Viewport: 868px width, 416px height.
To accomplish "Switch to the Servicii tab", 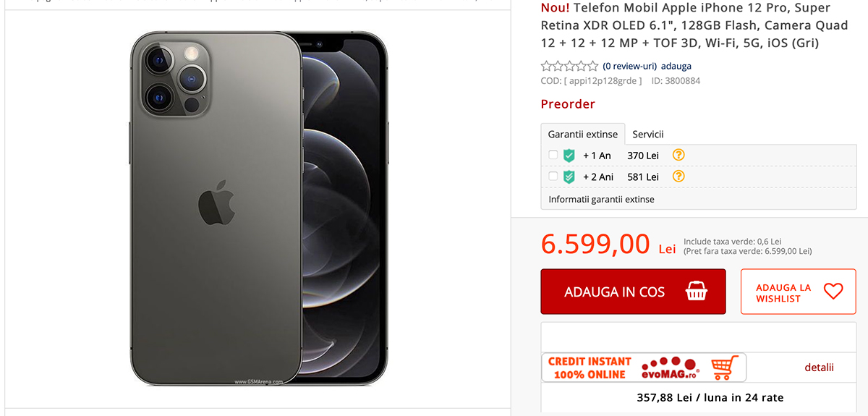I will [x=648, y=135].
